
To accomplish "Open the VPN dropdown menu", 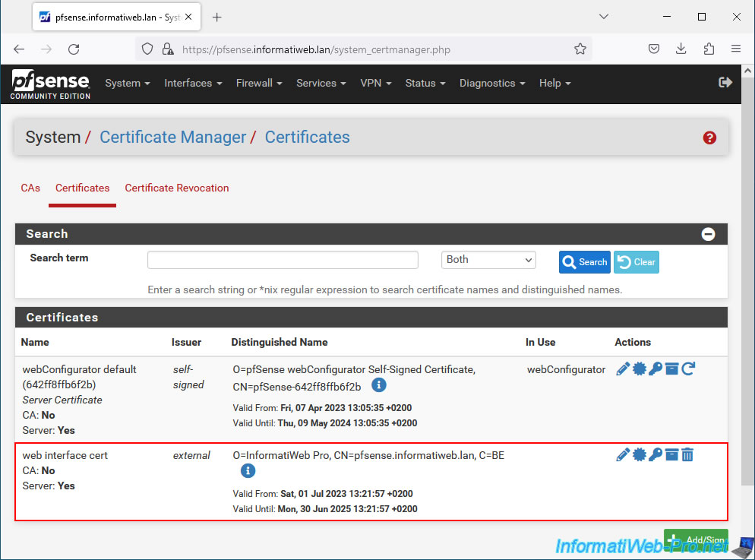I will [x=375, y=84].
